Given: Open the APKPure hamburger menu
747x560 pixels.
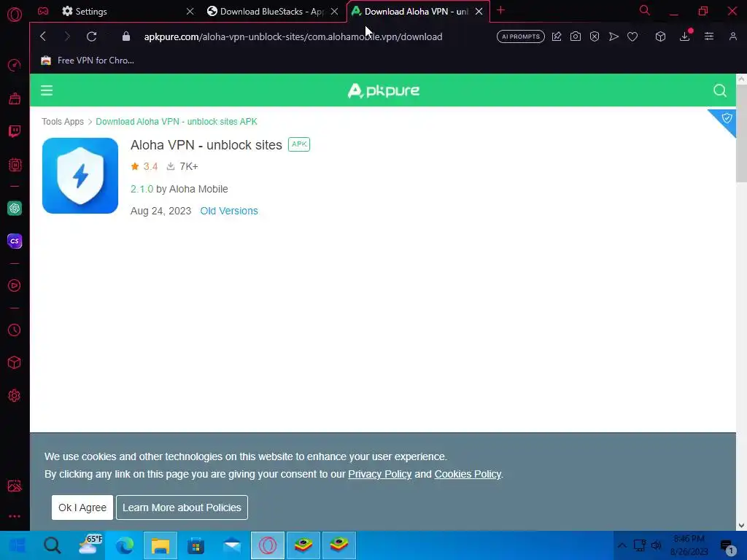Looking at the screenshot, I should click(x=47, y=90).
